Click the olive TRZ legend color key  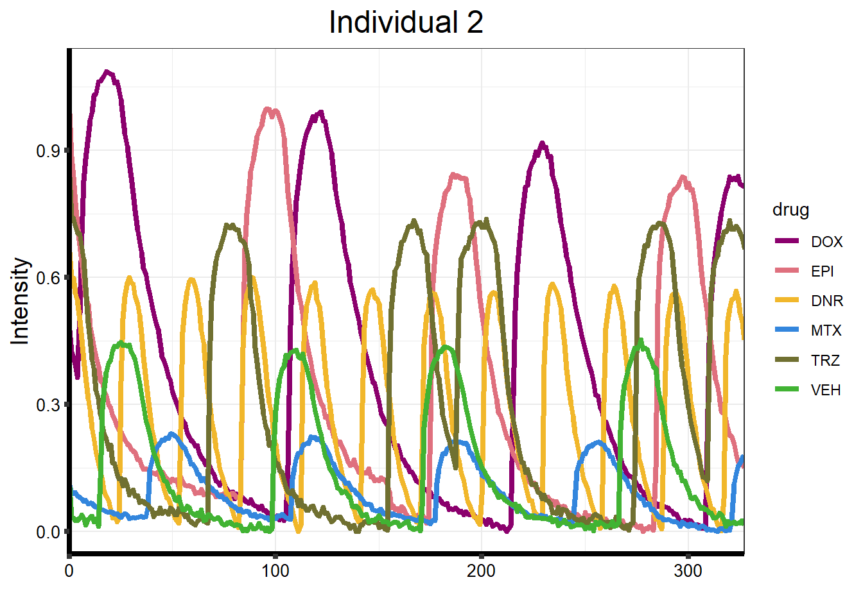point(787,359)
